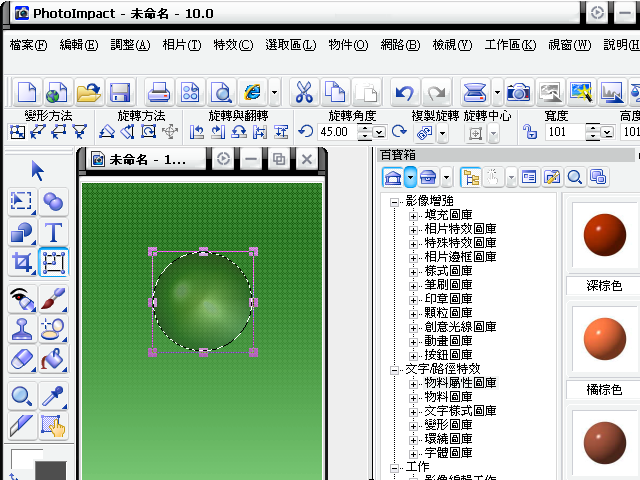Select the Text tool
This screenshot has width=640, height=480.
click(x=53, y=232)
